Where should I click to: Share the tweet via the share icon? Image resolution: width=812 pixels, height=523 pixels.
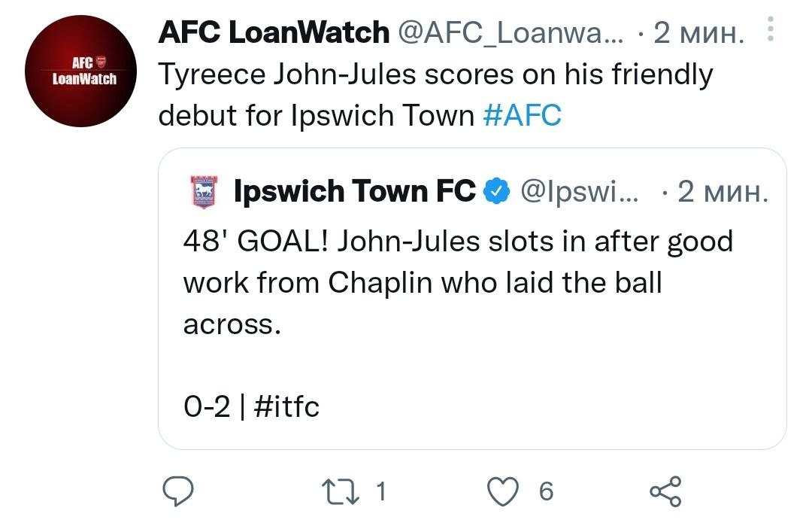665,491
